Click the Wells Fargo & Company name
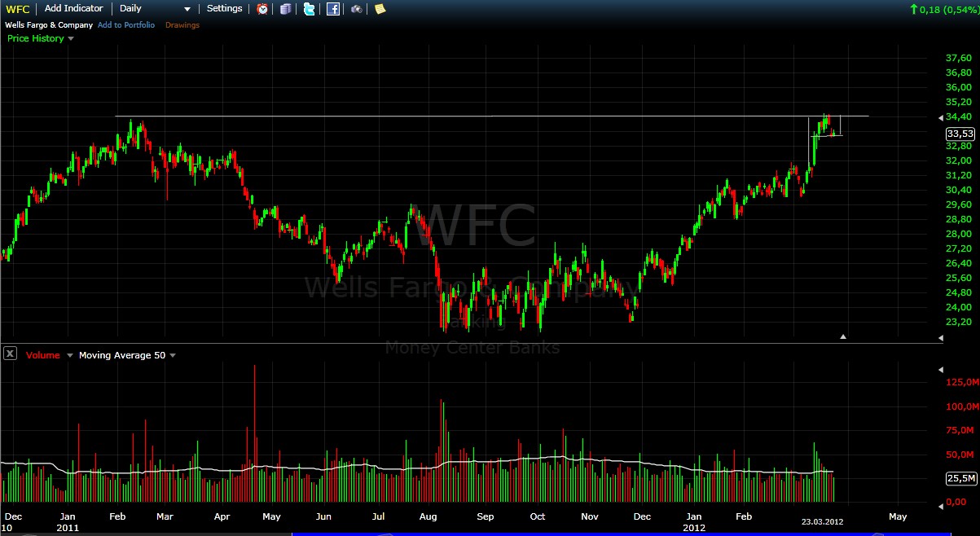Image resolution: width=980 pixels, height=536 pixels. [49, 25]
